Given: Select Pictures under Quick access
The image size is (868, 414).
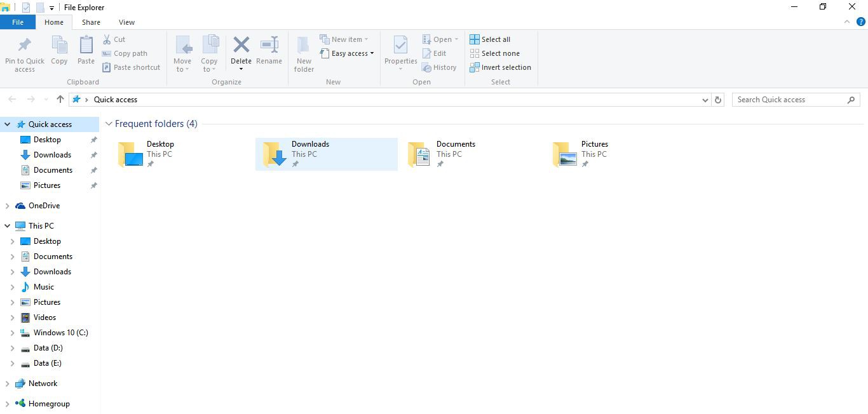Looking at the screenshot, I should [47, 185].
